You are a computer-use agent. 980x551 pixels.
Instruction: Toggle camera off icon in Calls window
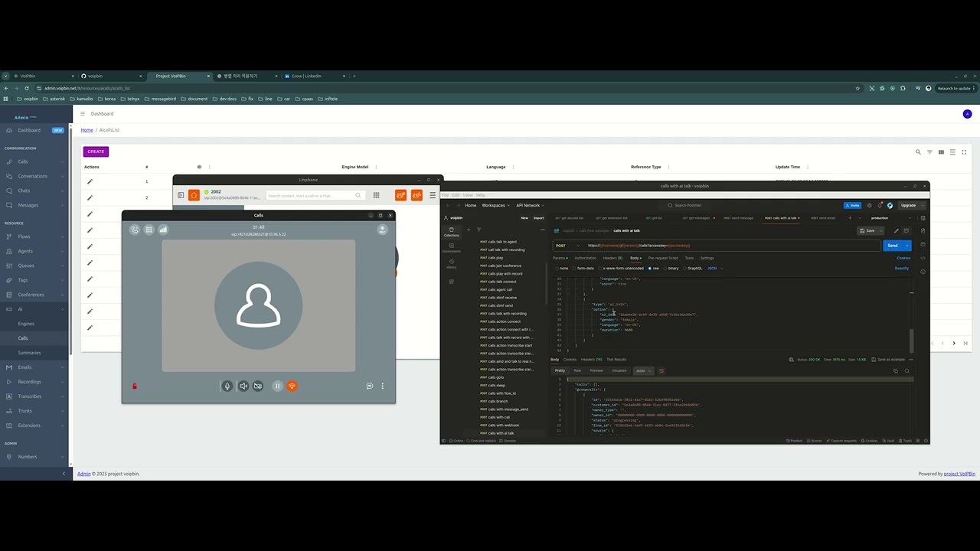tap(258, 386)
